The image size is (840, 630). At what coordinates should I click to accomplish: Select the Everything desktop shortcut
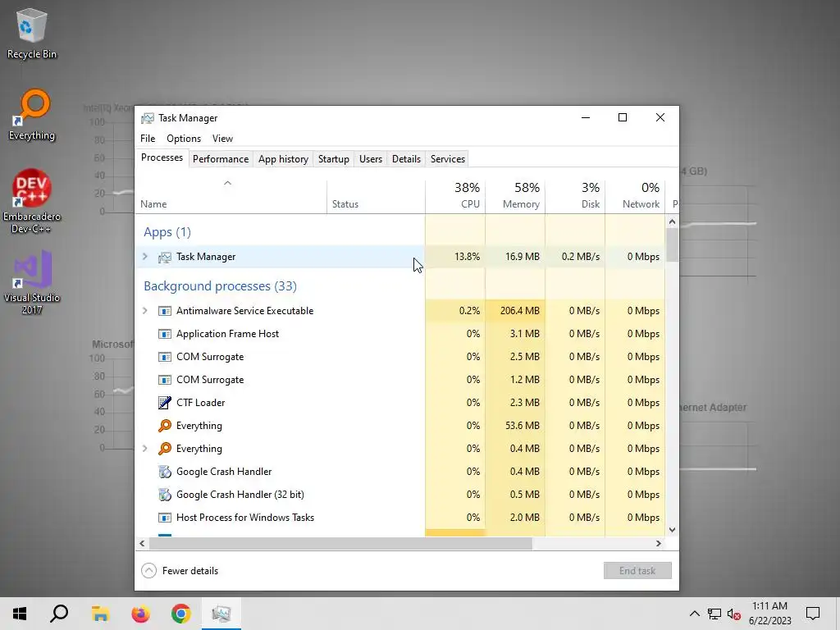(x=32, y=115)
